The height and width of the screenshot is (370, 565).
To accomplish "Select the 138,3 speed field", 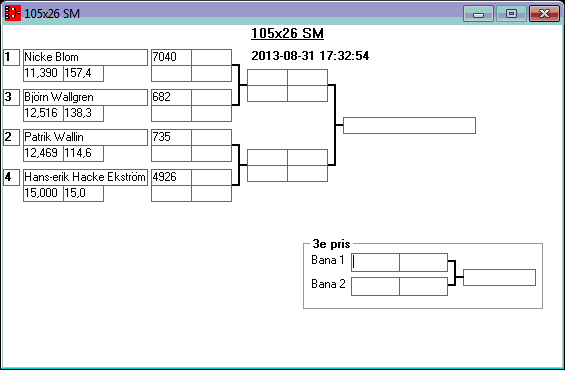I will tap(84, 113).
